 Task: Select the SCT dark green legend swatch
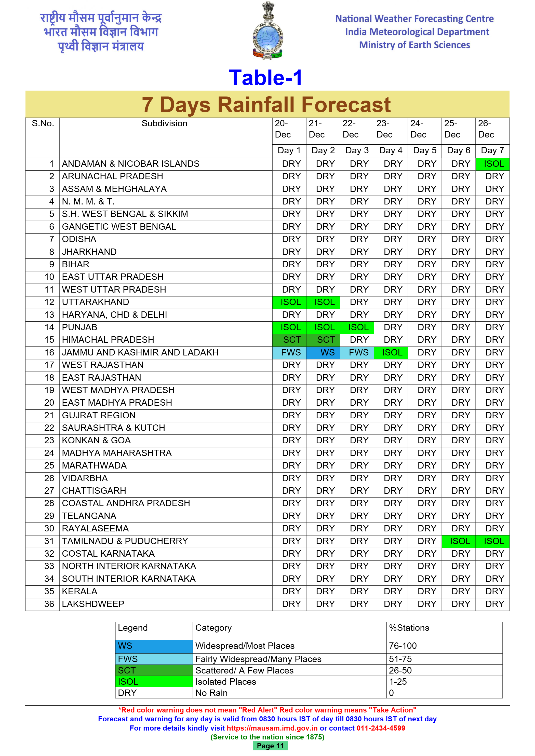point(154,670)
